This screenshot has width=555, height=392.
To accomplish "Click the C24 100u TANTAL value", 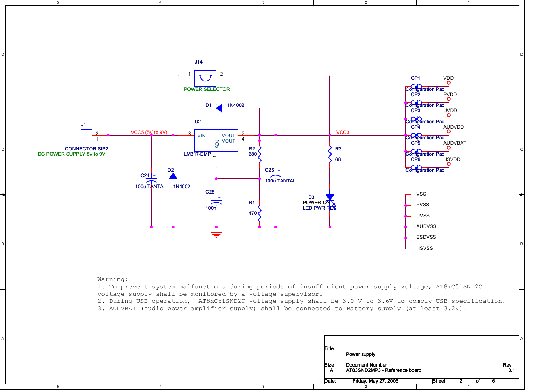I will tap(151, 187).
